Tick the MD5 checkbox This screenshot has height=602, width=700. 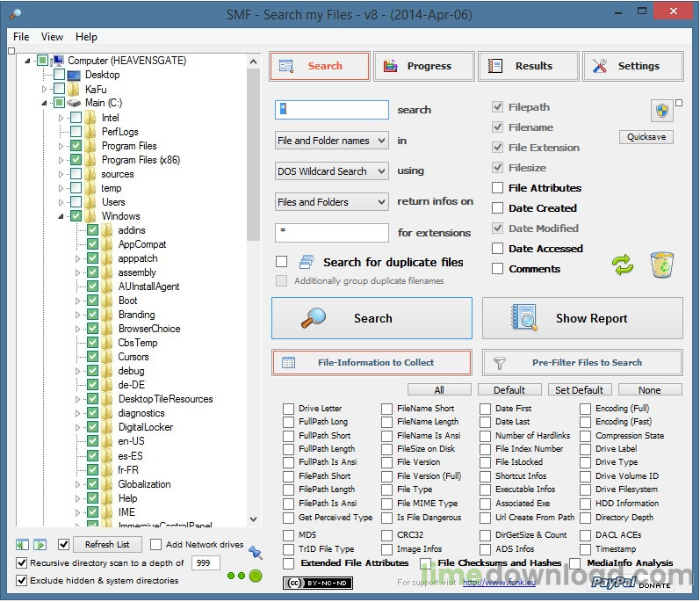[289, 535]
